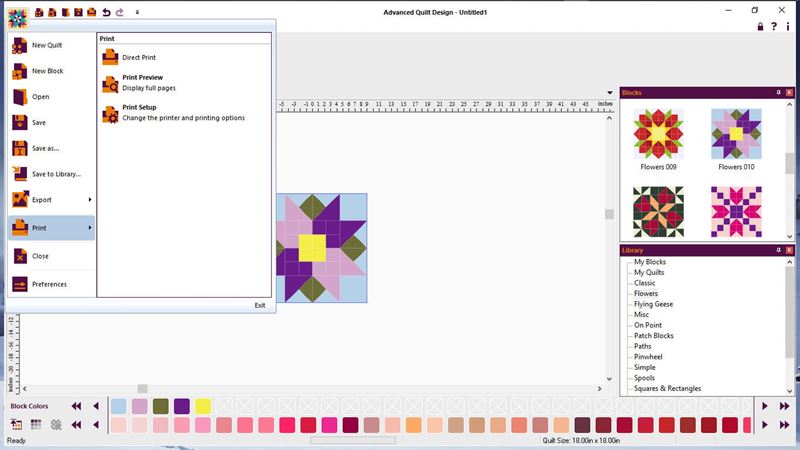Open help with the question mark icon
This screenshot has width=800, height=450.
pos(774,27)
